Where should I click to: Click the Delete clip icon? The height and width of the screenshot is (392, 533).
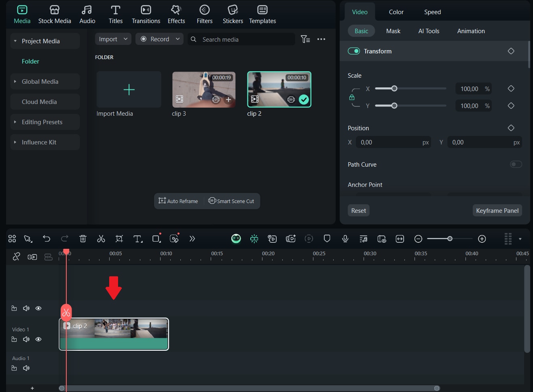(x=83, y=239)
